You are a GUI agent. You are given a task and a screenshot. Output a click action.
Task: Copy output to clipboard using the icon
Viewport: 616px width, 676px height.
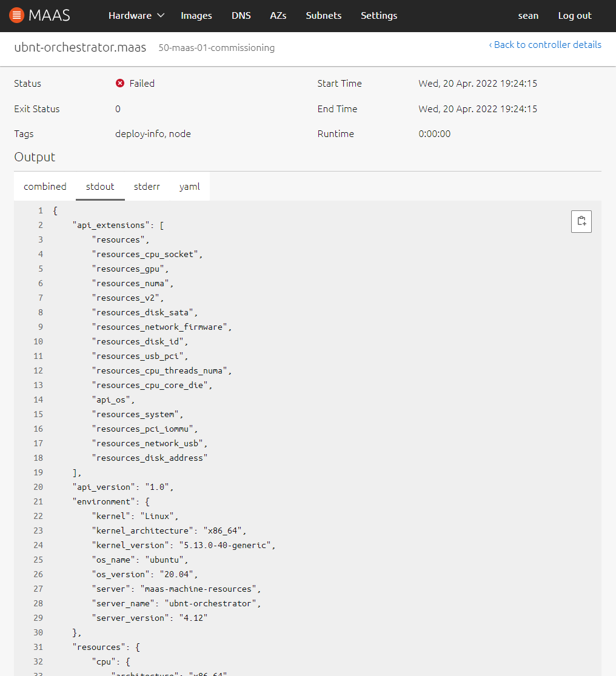tap(581, 221)
